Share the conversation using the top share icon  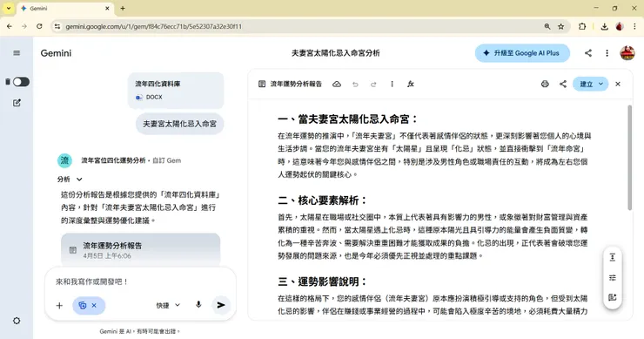click(x=588, y=53)
